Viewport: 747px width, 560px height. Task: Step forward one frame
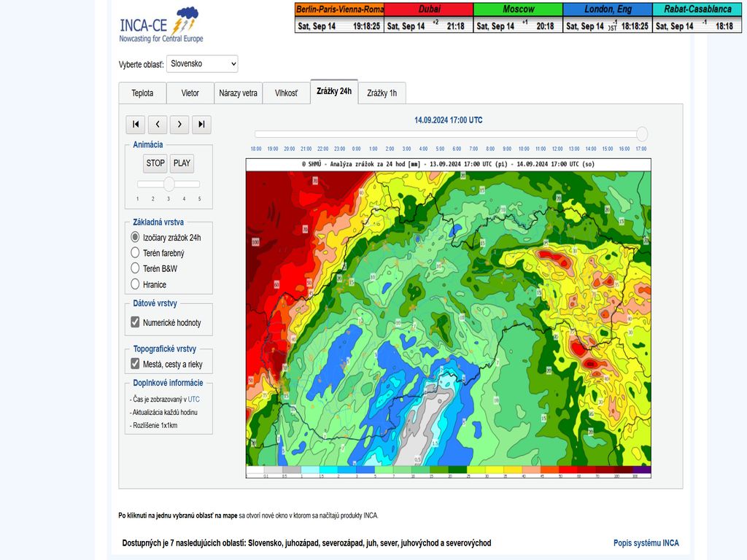click(x=179, y=125)
